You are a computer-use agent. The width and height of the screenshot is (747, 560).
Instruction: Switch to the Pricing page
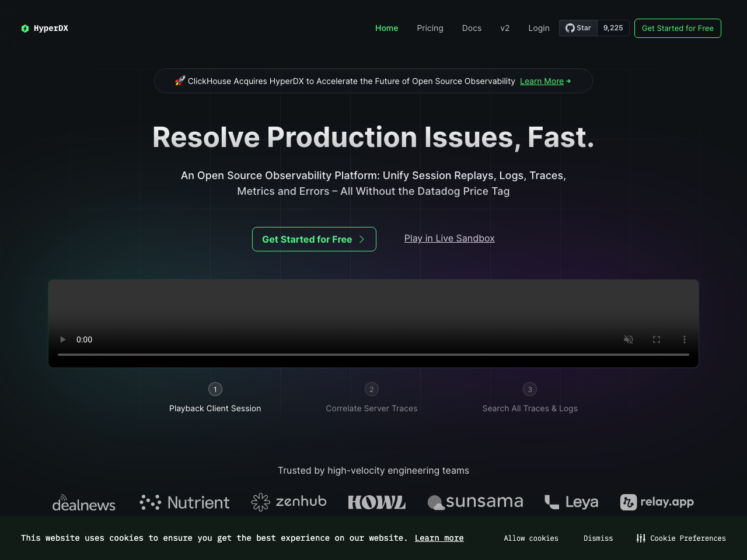430,28
